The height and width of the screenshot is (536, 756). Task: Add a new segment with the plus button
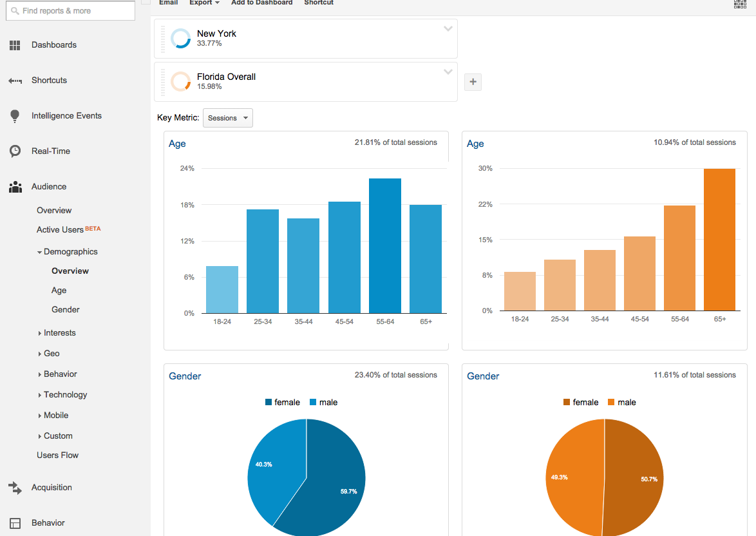click(x=473, y=82)
